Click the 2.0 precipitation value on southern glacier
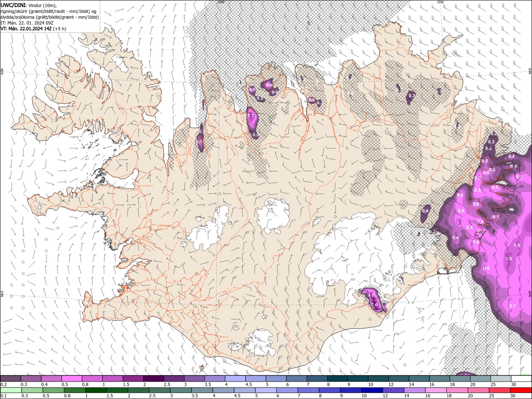The height and width of the screenshot is (399, 532). coord(374,305)
